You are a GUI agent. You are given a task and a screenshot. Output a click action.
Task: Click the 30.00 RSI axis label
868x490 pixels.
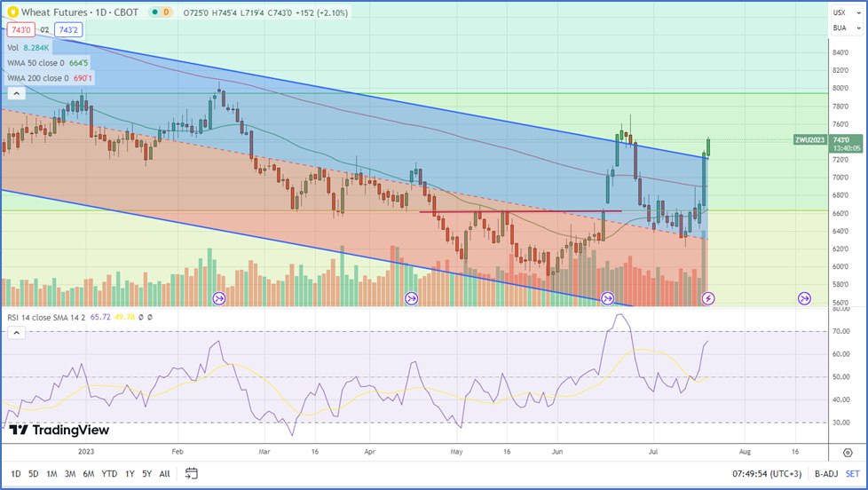[x=841, y=423]
